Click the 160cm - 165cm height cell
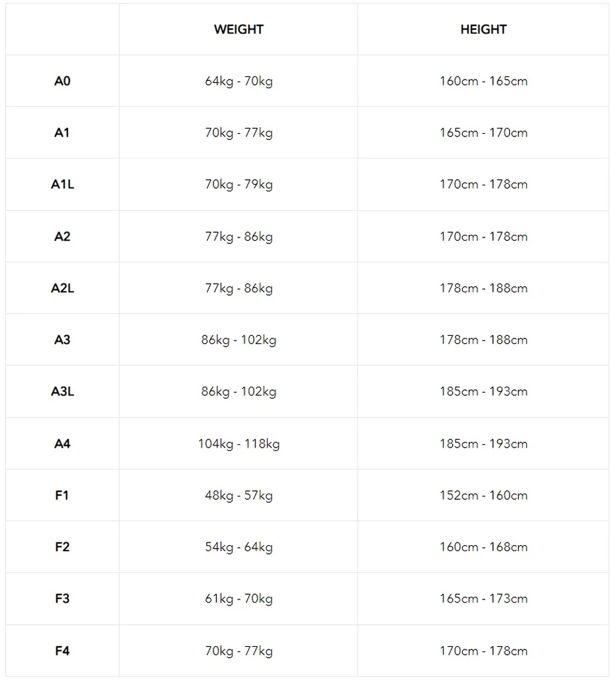The height and width of the screenshot is (685, 616). pos(484,81)
